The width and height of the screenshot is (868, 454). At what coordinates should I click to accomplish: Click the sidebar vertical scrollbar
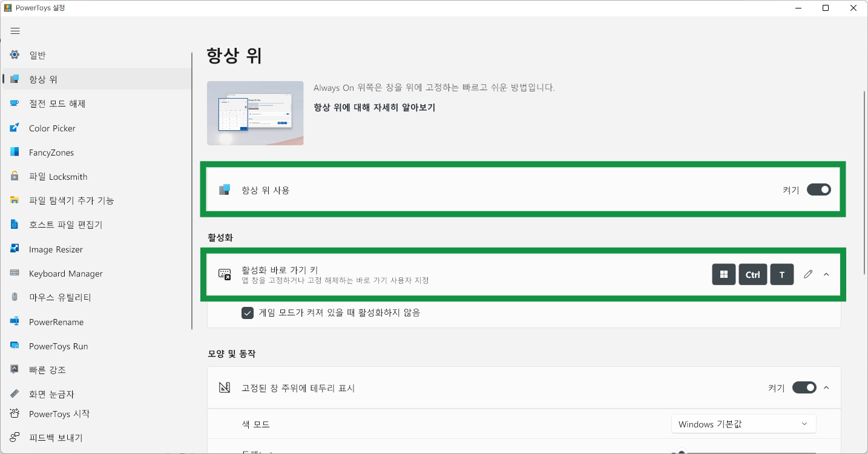(x=192, y=191)
